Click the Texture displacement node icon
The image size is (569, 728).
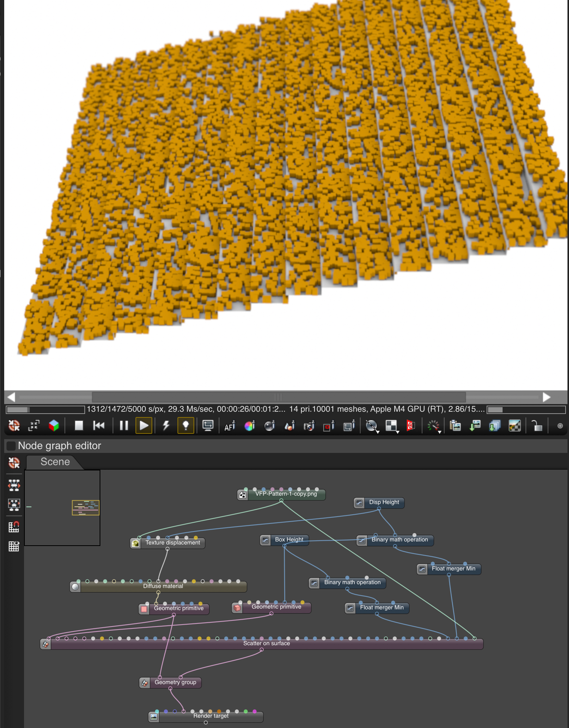(x=135, y=543)
